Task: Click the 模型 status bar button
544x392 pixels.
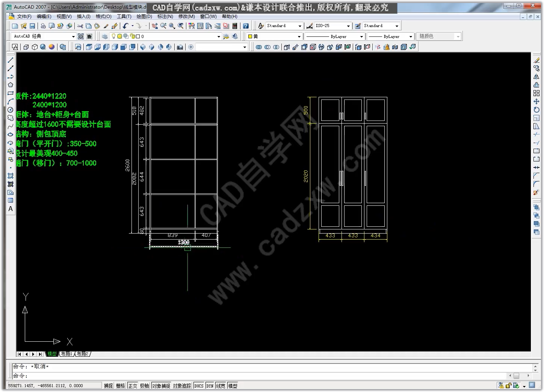Action: click(233, 386)
